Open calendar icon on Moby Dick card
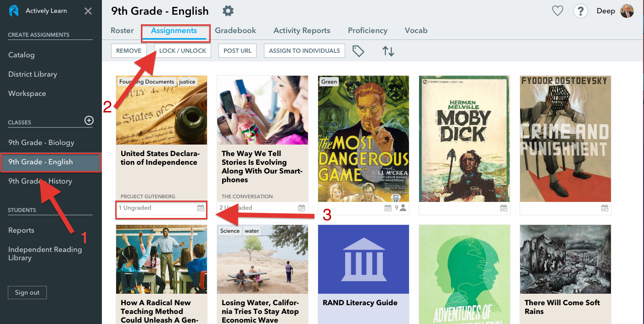 pos(504,208)
